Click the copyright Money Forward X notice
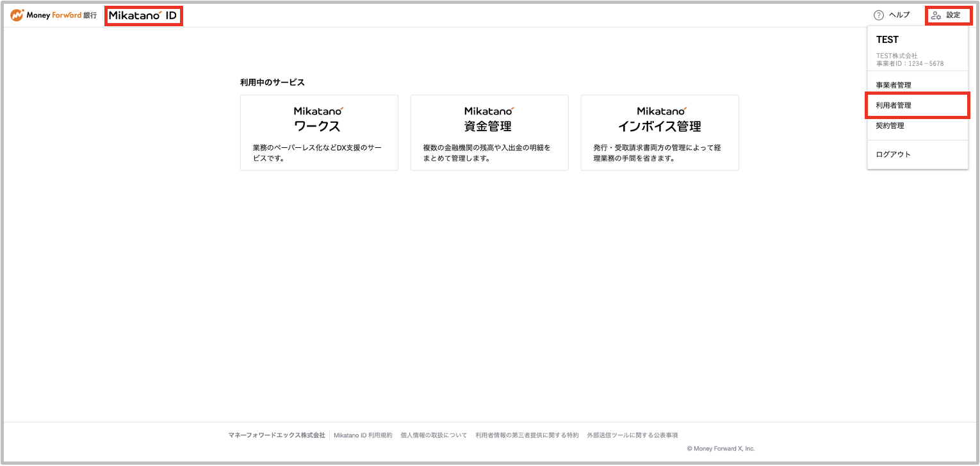 point(721,448)
